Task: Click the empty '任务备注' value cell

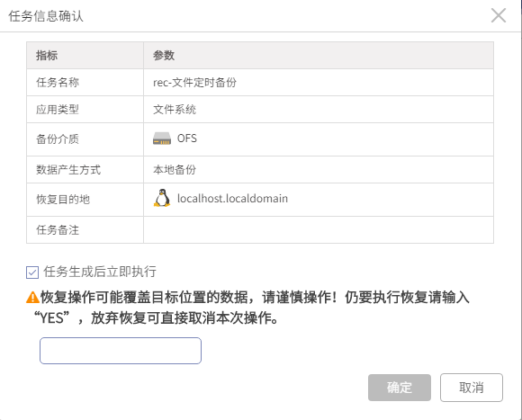Action: [319, 230]
